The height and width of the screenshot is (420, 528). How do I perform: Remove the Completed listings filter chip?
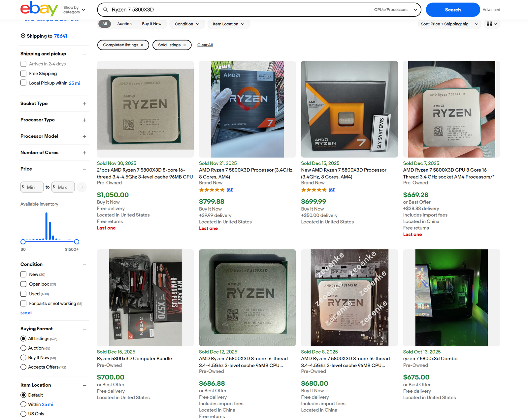pyautogui.click(x=142, y=45)
